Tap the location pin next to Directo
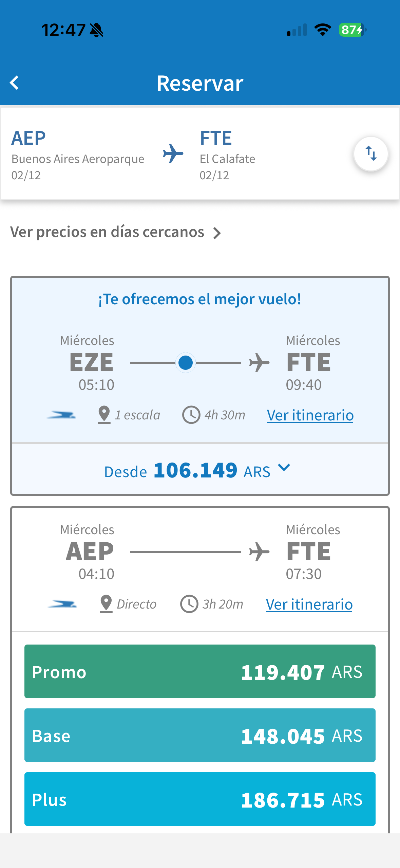The width and height of the screenshot is (400, 868). pyautogui.click(x=106, y=604)
